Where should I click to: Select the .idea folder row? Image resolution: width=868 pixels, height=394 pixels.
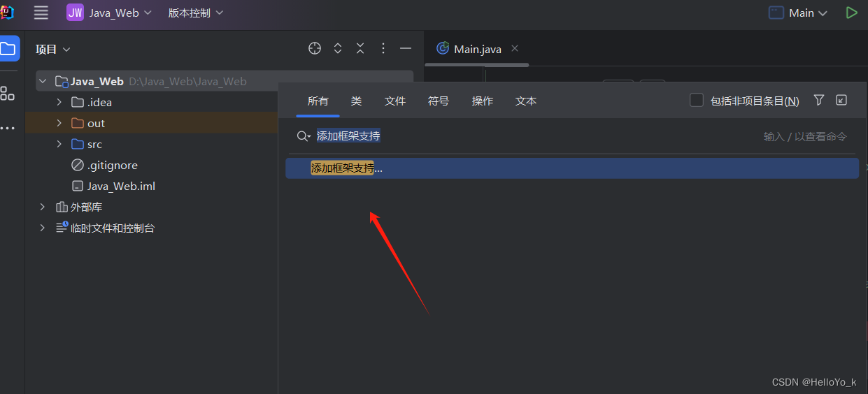pos(152,102)
